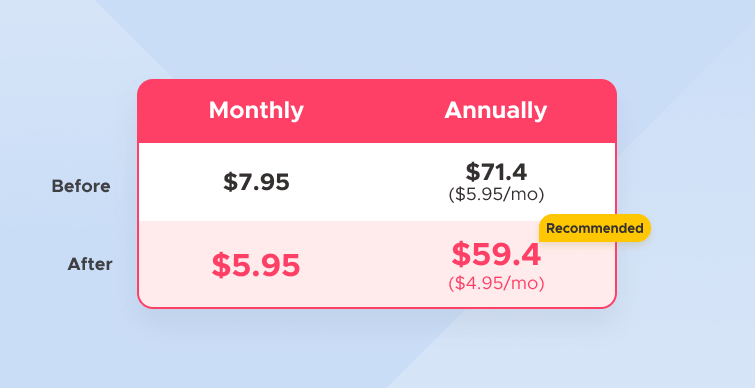The image size is (755, 388).
Task: Click pink row gap between $5.95 and $59.4
Action: click(375, 265)
